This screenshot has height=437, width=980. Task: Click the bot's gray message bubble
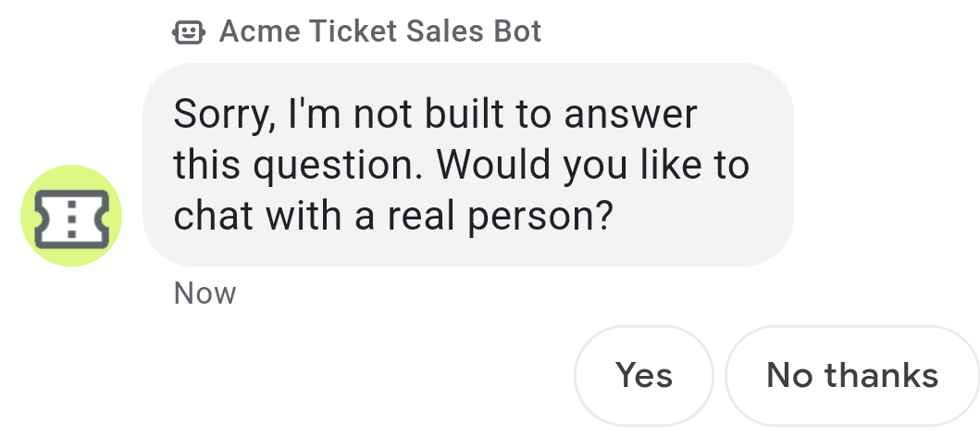tap(467, 165)
